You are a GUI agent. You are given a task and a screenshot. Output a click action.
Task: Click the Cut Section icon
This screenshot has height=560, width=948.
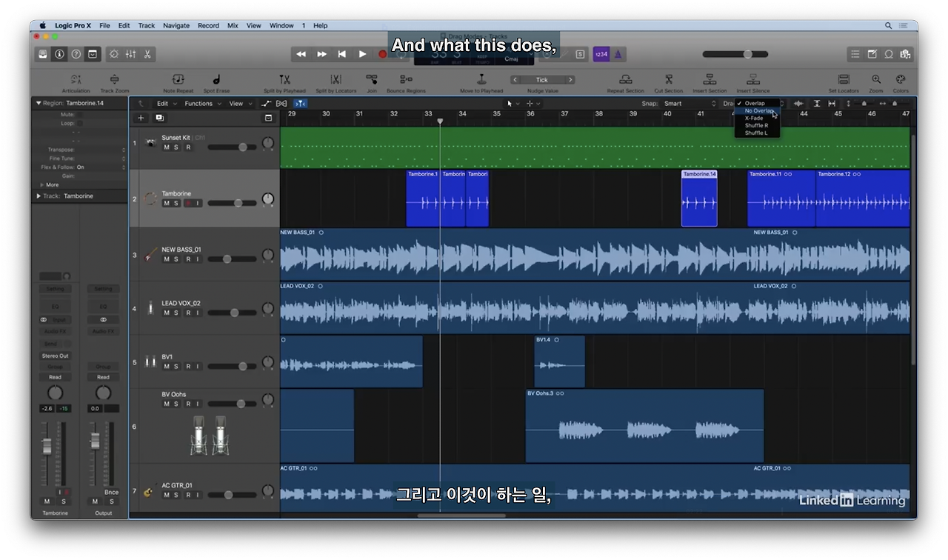pos(669,79)
